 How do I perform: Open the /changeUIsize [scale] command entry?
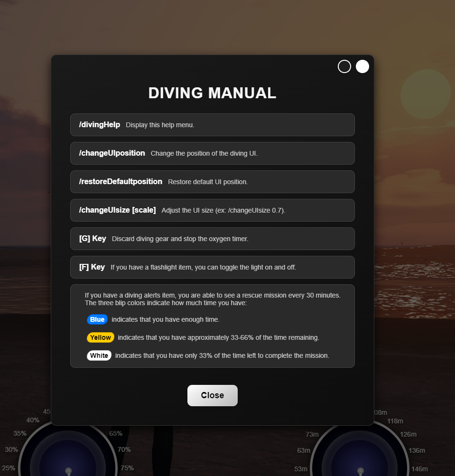tap(212, 210)
